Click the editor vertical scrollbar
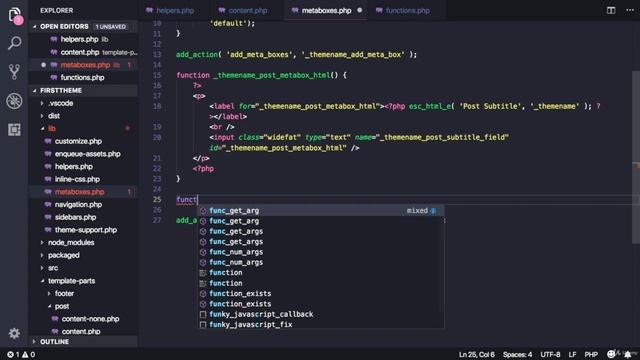The width and height of the screenshot is (640, 360). click(636, 158)
